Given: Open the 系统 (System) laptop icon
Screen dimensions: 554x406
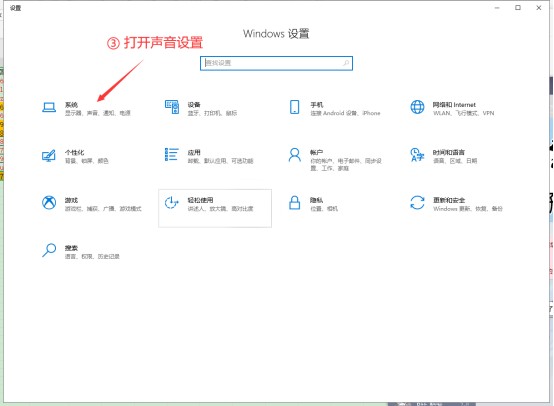Looking at the screenshot, I should [49, 107].
